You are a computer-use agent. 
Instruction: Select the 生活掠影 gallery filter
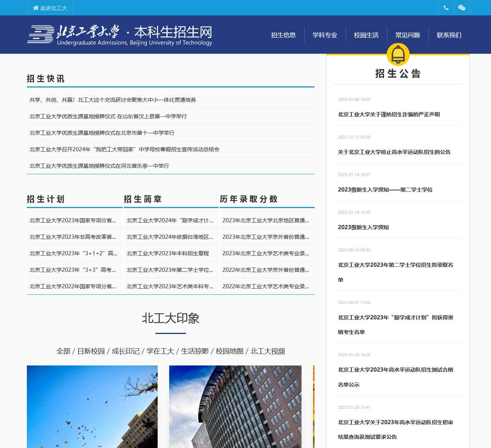tap(195, 351)
